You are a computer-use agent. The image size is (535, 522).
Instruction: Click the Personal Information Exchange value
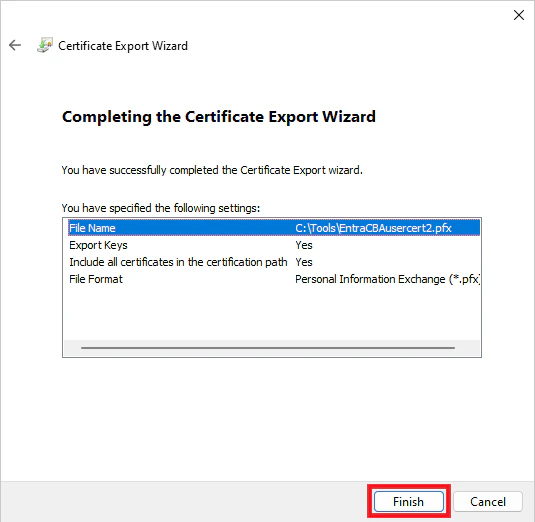(x=388, y=279)
